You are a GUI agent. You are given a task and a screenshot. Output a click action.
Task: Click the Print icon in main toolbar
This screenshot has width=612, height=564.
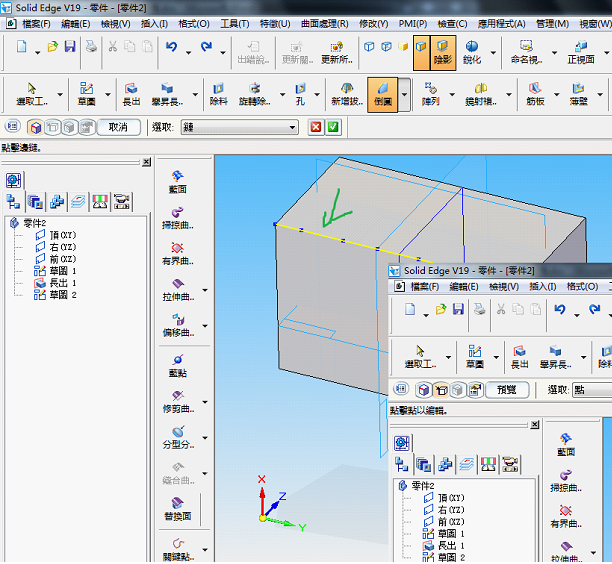(x=91, y=47)
